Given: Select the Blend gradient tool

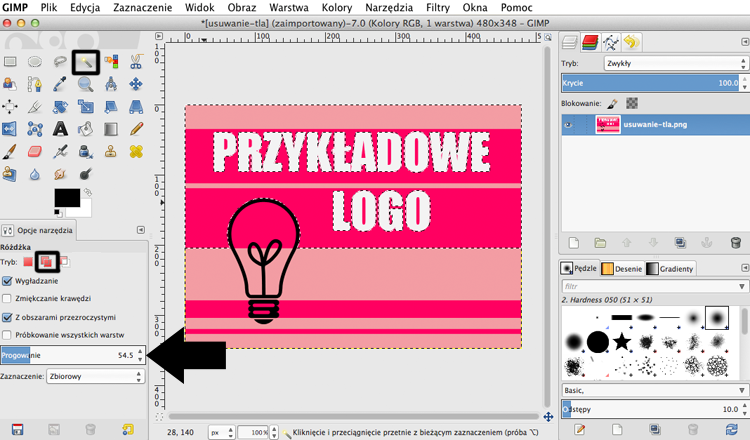Looking at the screenshot, I should (111, 129).
